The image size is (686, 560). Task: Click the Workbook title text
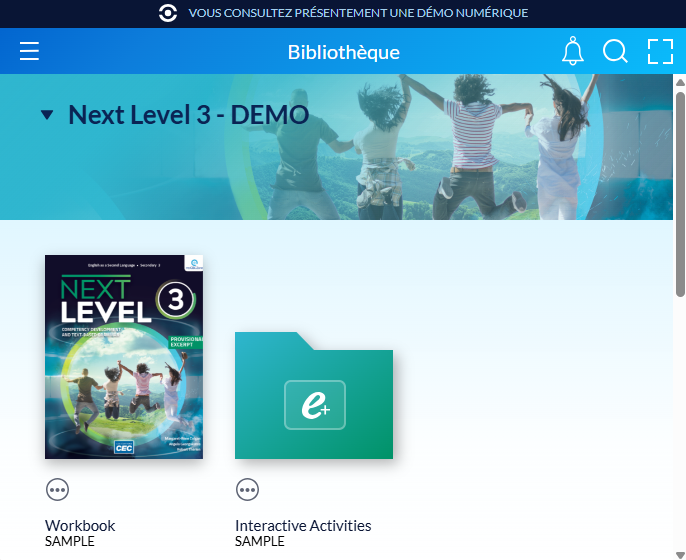(80, 525)
